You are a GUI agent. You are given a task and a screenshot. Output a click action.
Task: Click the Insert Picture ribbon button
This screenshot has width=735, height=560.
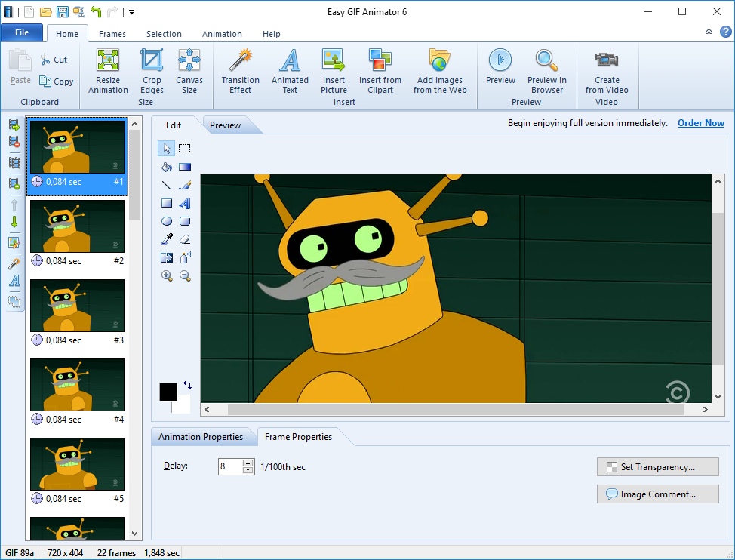click(334, 71)
